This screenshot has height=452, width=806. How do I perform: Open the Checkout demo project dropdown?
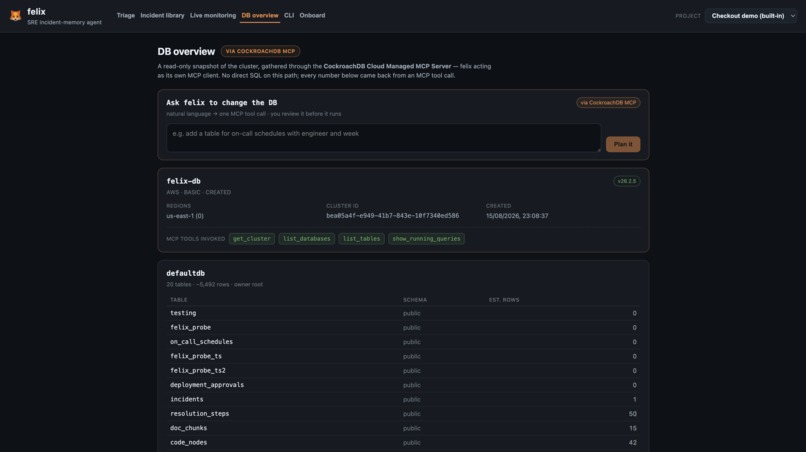(x=752, y=16)
